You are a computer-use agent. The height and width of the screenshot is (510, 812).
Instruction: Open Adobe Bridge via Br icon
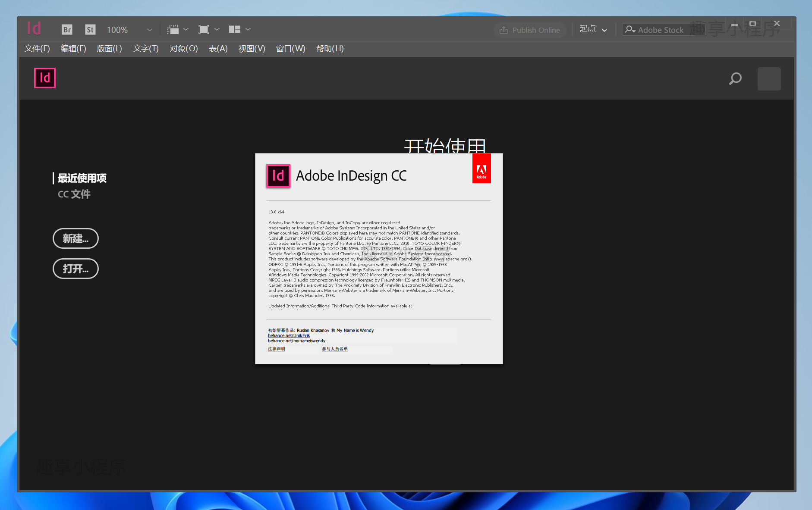tap(67, 29)
